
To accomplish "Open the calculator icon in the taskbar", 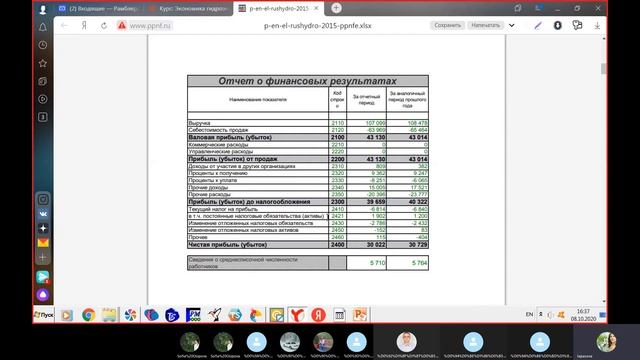I will (x=339, y=315).
